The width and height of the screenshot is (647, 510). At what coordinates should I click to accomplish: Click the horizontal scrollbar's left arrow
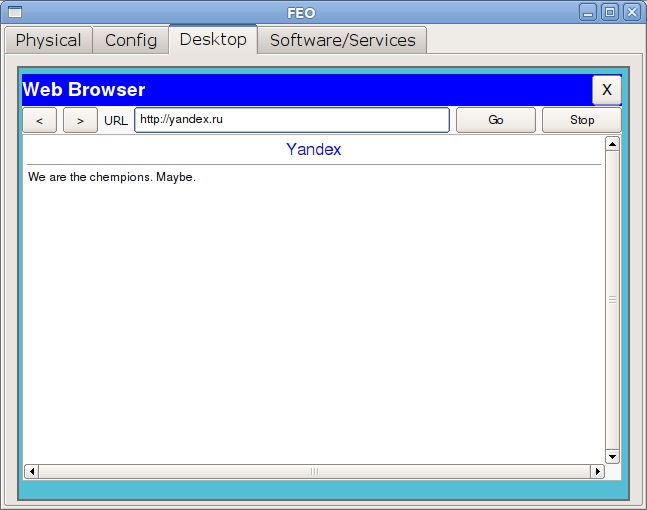(x=31, y=471)
